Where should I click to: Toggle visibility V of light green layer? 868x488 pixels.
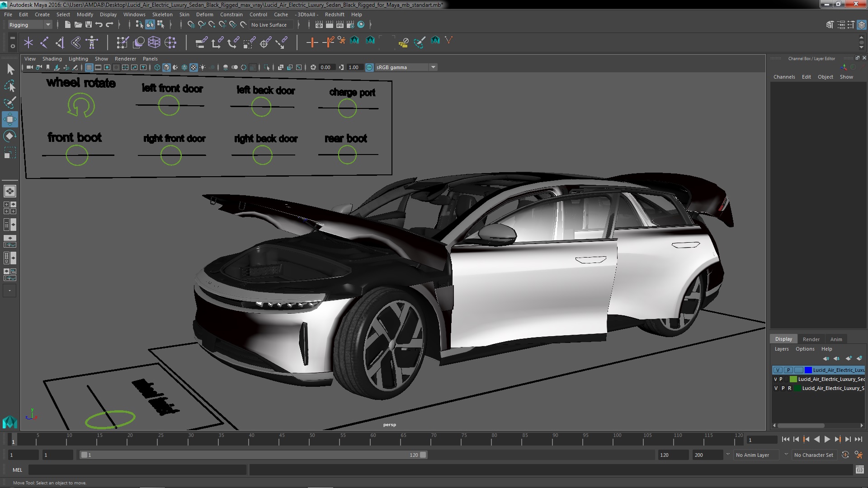coord(776,379)
